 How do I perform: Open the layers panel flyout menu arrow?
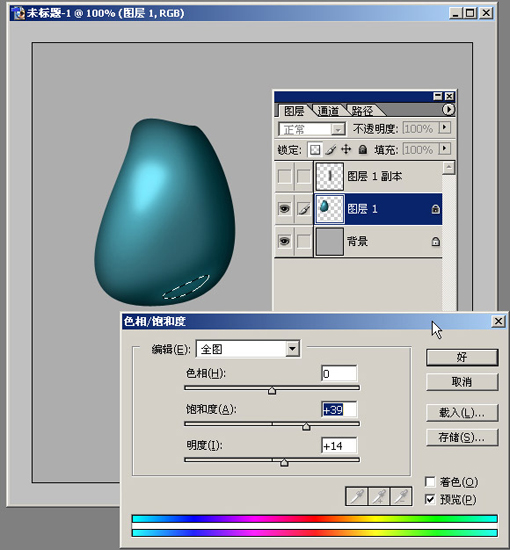(448, 110)
